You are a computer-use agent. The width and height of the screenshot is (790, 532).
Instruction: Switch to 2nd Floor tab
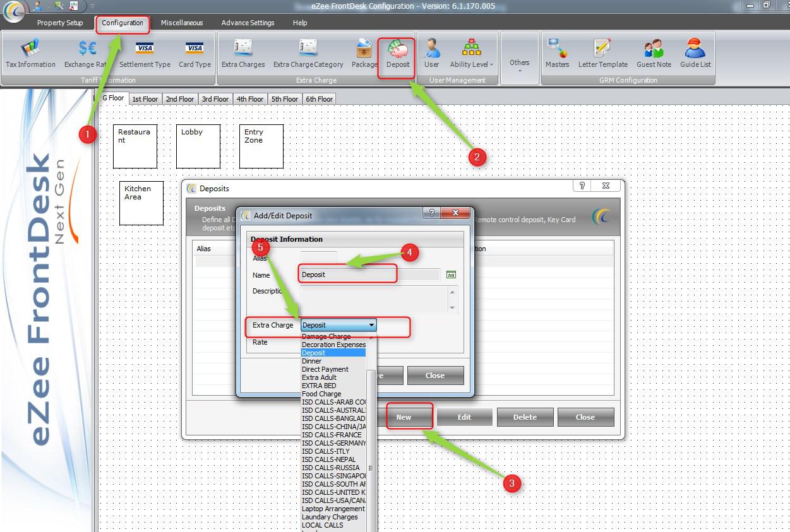(180, 99)
